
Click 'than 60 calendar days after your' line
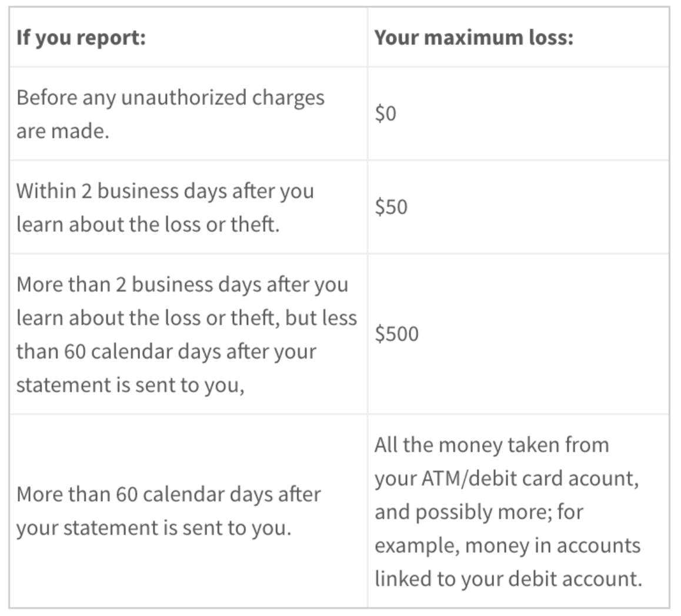(x=166, y=351)
